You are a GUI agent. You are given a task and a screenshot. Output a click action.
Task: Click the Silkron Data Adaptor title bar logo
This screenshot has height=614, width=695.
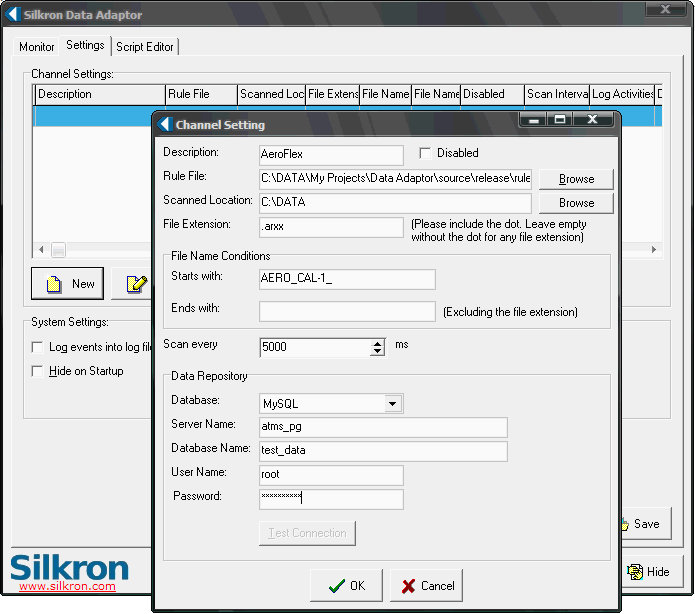click(13, 14)
